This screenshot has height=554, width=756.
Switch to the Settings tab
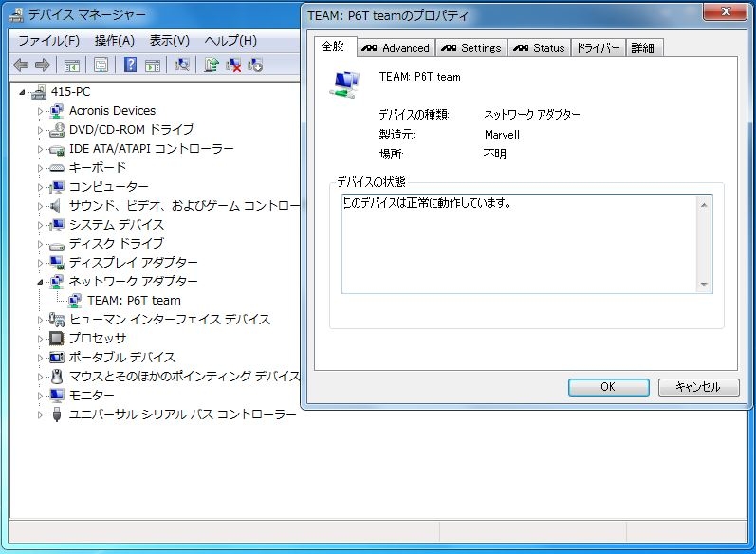[471, 48]
